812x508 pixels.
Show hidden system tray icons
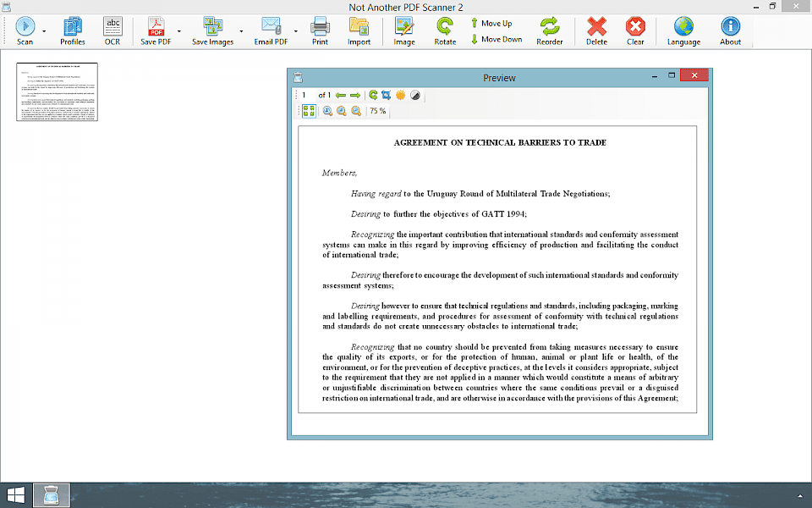[x=801, y=497]
